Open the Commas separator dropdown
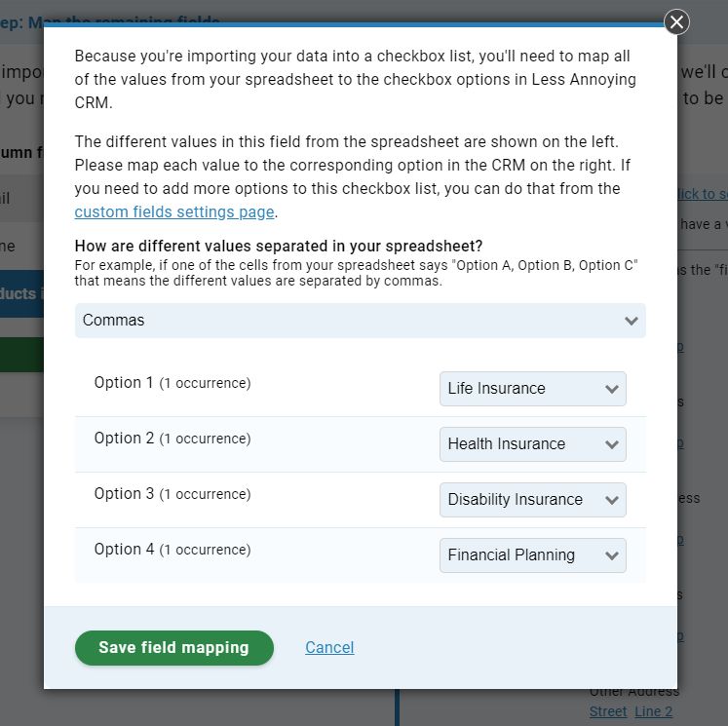728x726 pixels. [x=360, y=321]
